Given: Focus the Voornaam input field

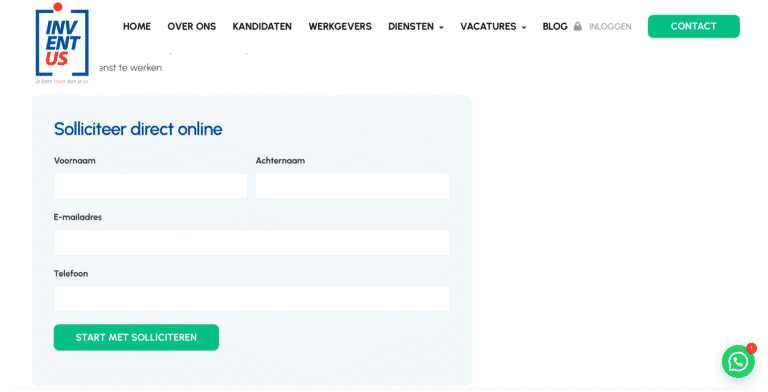Looking at the screenshot, I should point(151,186).
